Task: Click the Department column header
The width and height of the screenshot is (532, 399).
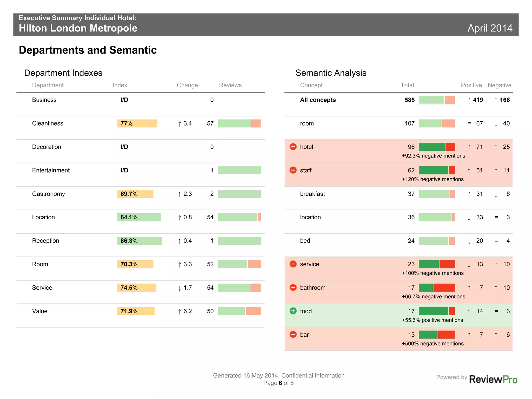Action: (x=48, y=85)
